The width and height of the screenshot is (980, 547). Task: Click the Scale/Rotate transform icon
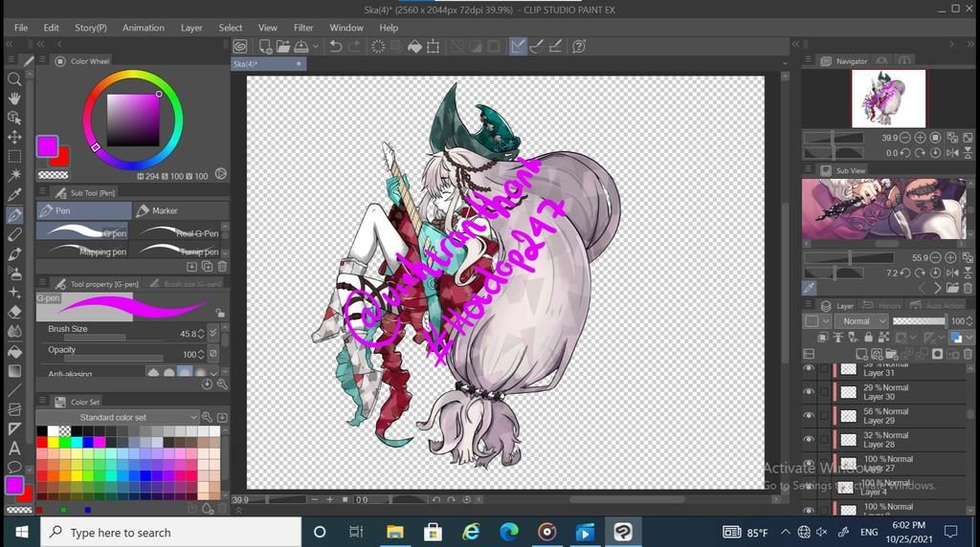coord(433,46)
